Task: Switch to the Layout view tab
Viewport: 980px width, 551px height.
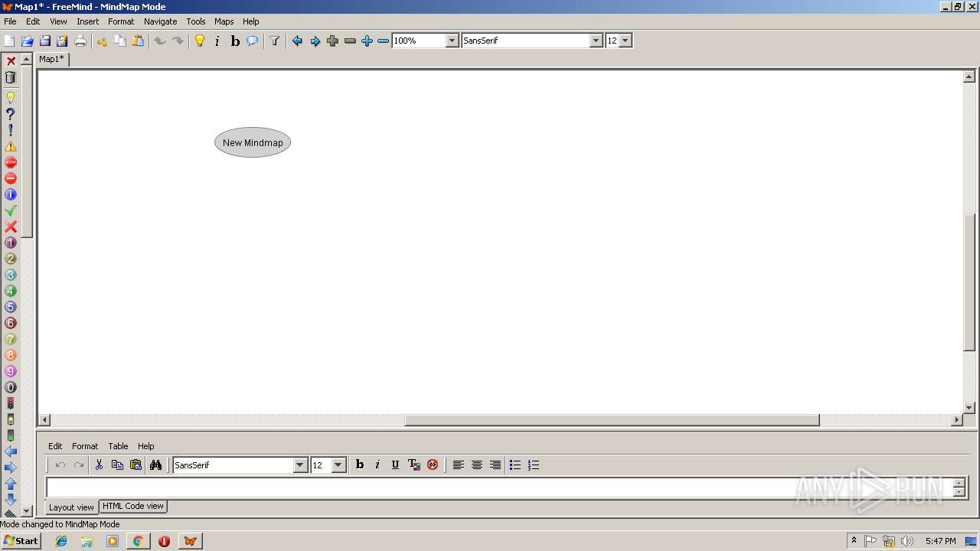Action: tap(71, 507)
